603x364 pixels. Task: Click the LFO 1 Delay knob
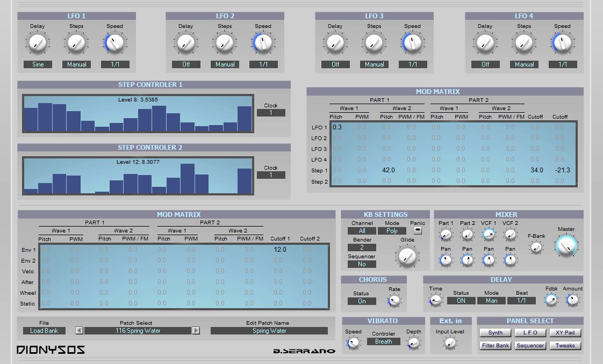38,43
